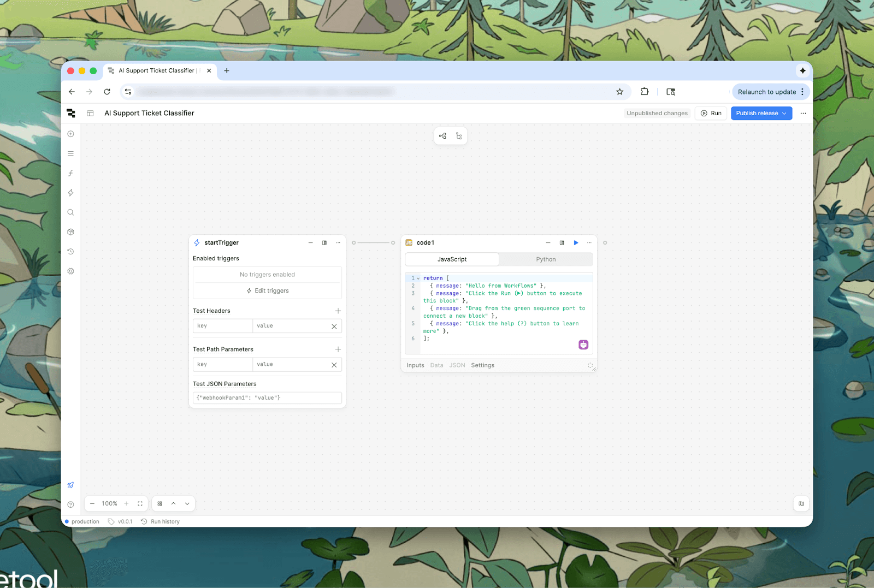Open the Resources panel in sidebar
This screenshot has height=588, width=874.
click(x=70, y=231)
